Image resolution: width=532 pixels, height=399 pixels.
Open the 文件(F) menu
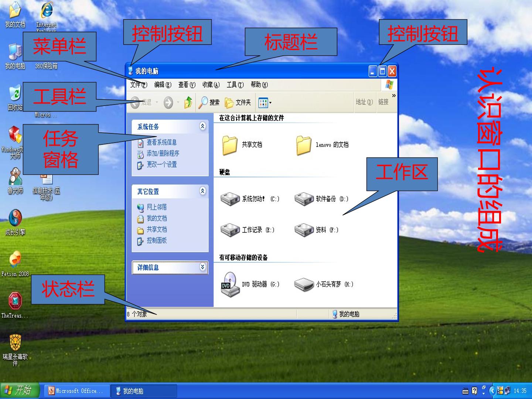[x=139, y=85]
